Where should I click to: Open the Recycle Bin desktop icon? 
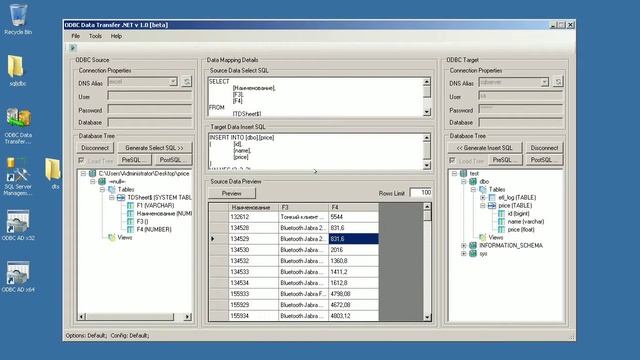[18, 20]
